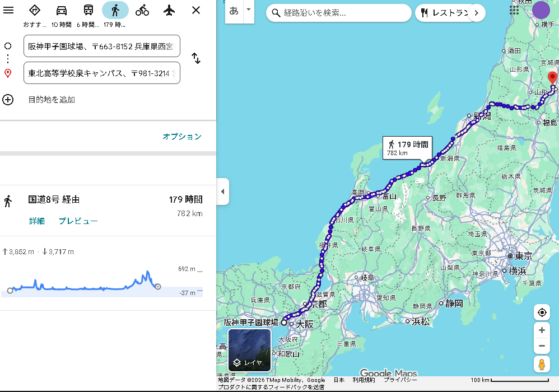Select the transit travel mode icon

tap(88, 10)
